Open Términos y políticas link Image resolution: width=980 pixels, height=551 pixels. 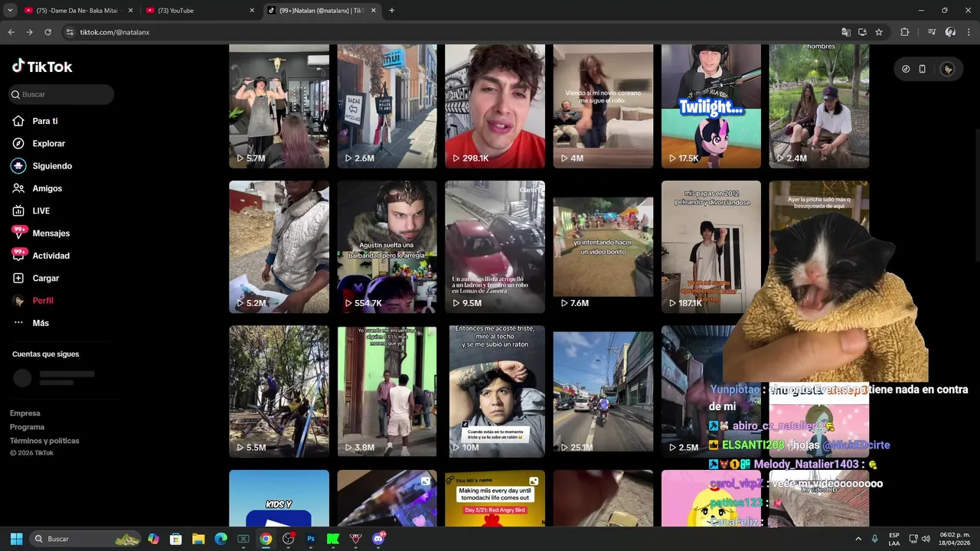click(44, 441)
